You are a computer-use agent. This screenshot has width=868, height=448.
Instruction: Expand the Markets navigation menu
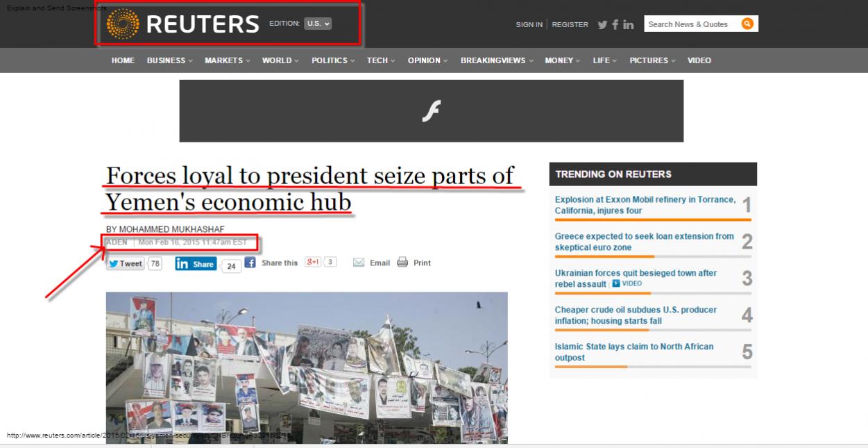point(228,60)
